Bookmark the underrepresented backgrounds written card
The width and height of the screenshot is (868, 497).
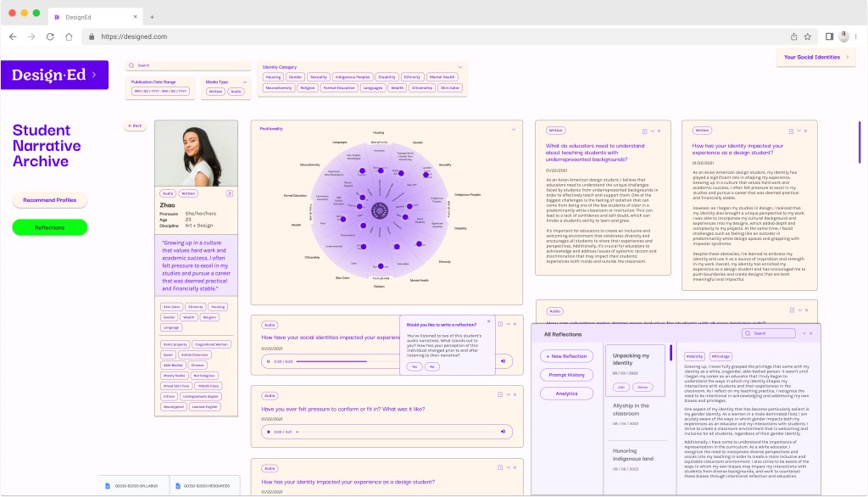tap(645, 131)
